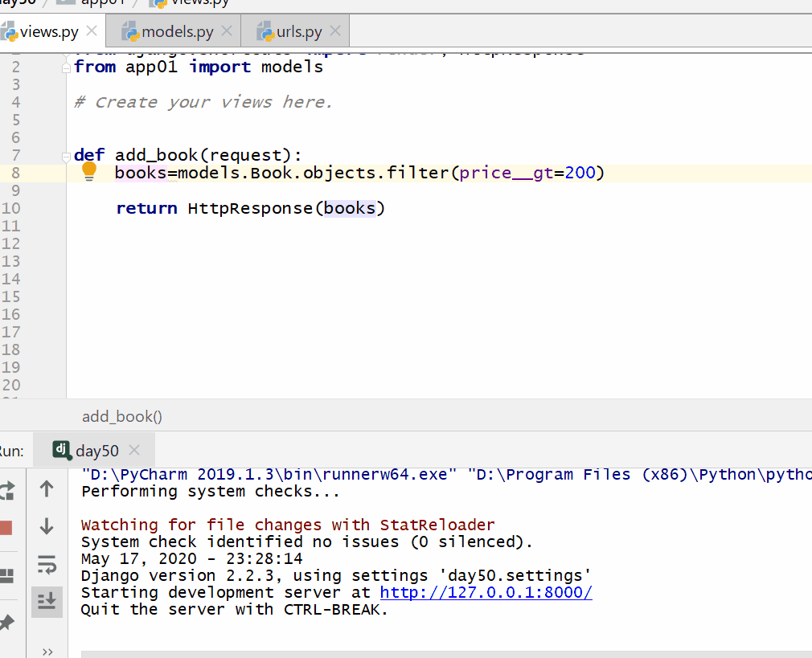Click the down arrow in console
This screenshot has width=812, height=658.
[x=47, y=527]
